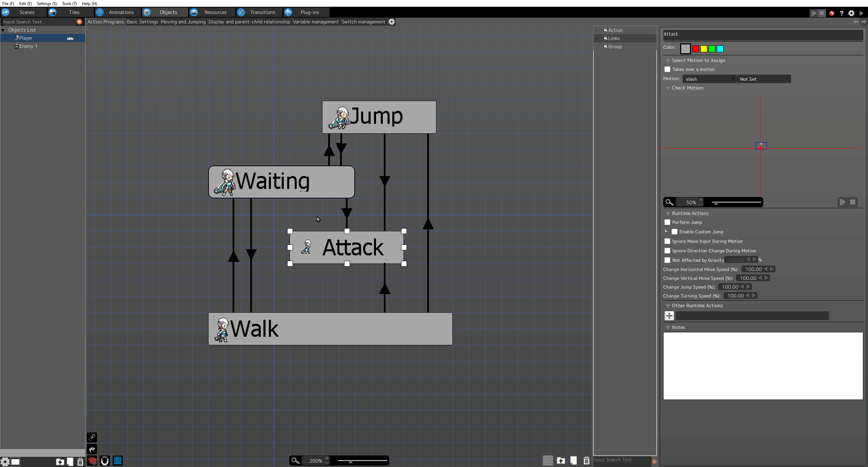Toggle the blue grid display icon
This screenshot has height=467, width=868.
118,461
